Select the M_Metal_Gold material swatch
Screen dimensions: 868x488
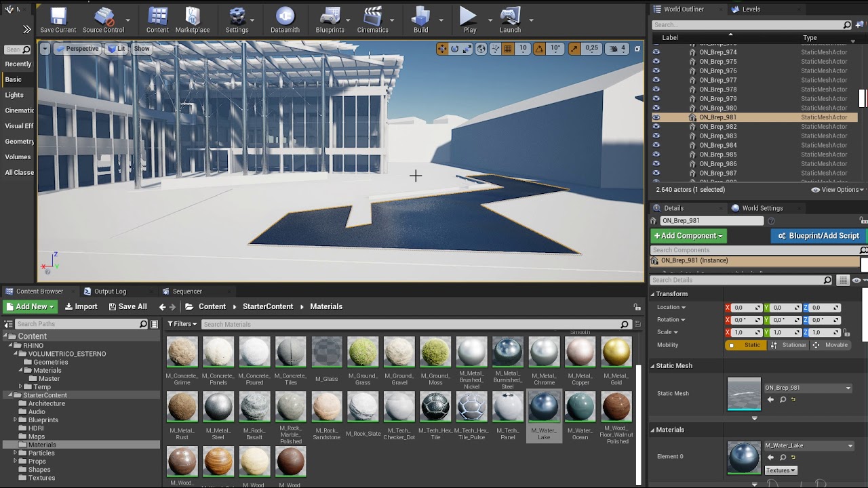tap(616, 352)
